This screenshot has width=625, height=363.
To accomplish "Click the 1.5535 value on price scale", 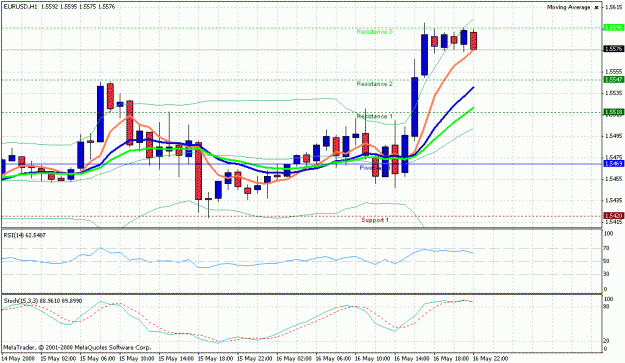I will pos(613,93).
